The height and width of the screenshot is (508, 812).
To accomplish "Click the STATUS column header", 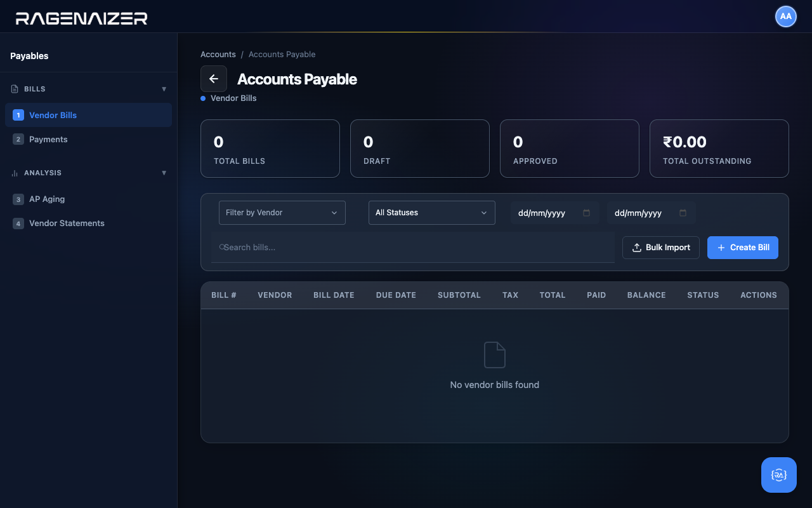I will click(703, 295).
